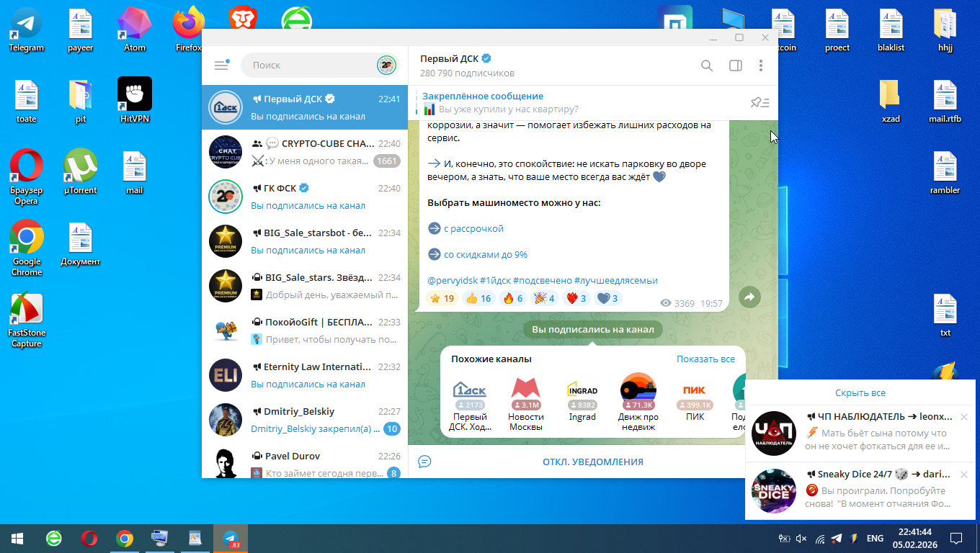This screenshot has height=553, width=980.
Task: Open the со скидками до 9% link
Action: pos(486,254)
